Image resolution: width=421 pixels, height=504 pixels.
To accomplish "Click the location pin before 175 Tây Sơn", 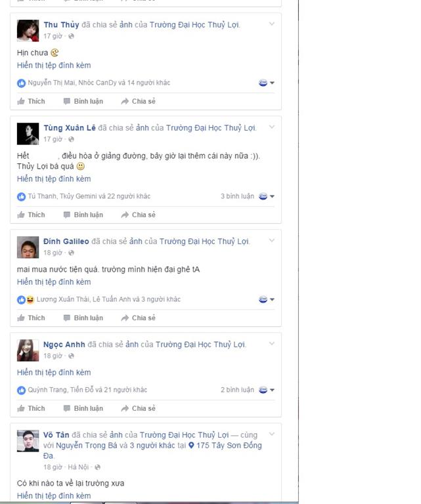I will click(191, 446).
